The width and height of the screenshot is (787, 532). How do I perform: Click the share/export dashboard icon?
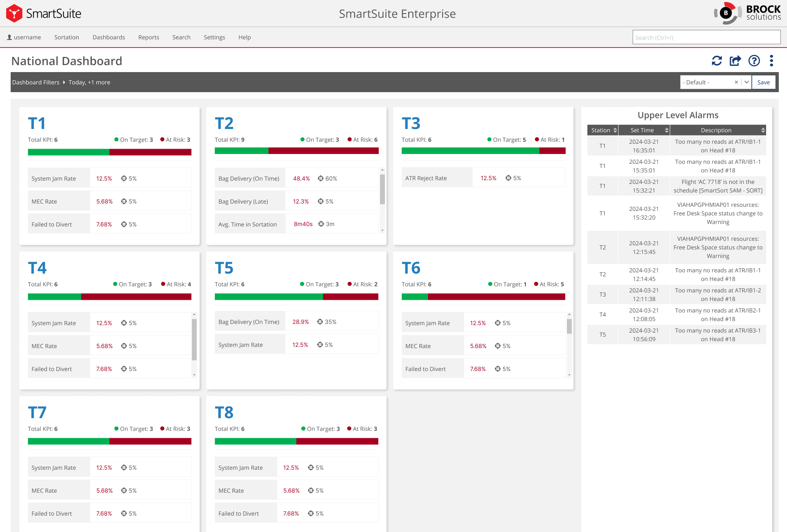(x=735, y=61)
